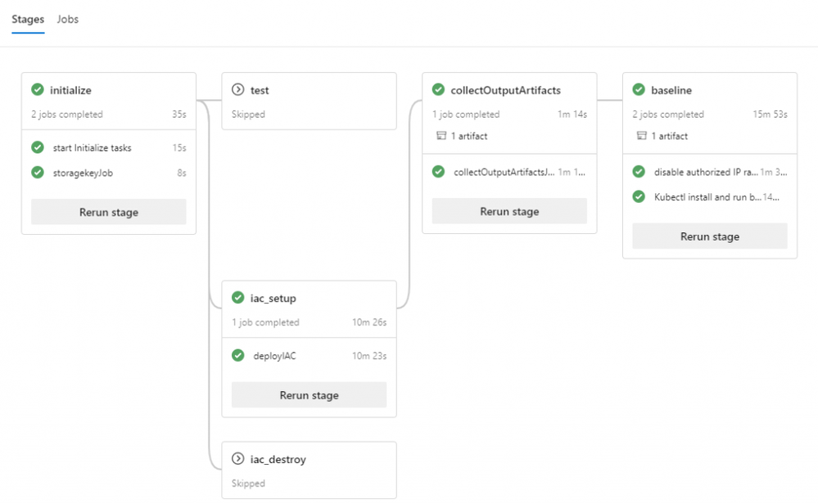Viewport: 818px width, 504px height.
Task: Switch to the Jobs tab
Action: point(68,19)
